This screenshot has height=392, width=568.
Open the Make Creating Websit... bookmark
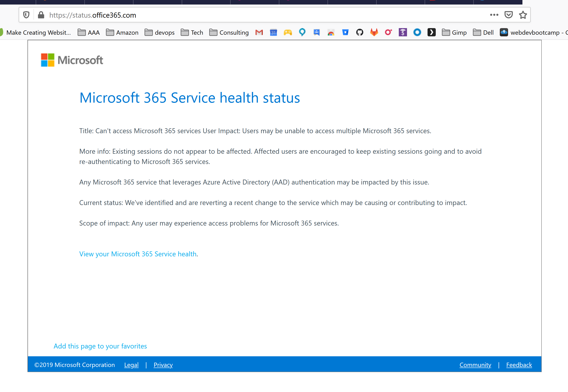point(35,32)
